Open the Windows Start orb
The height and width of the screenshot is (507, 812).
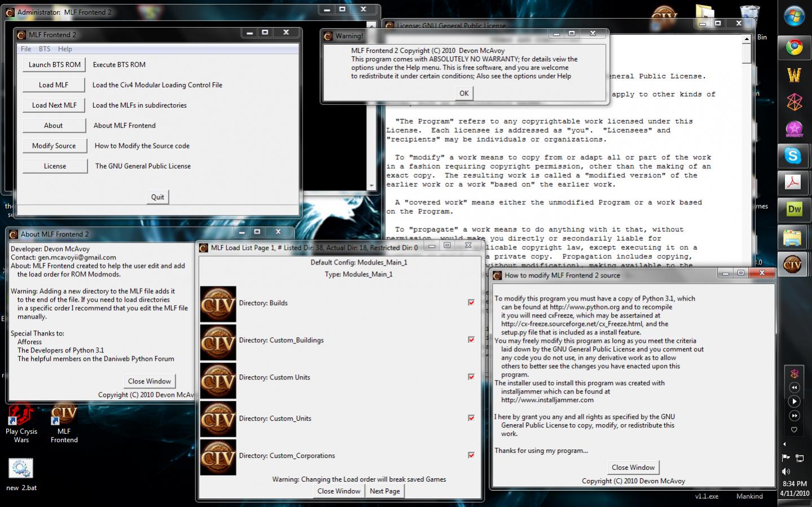click(794, 16)
